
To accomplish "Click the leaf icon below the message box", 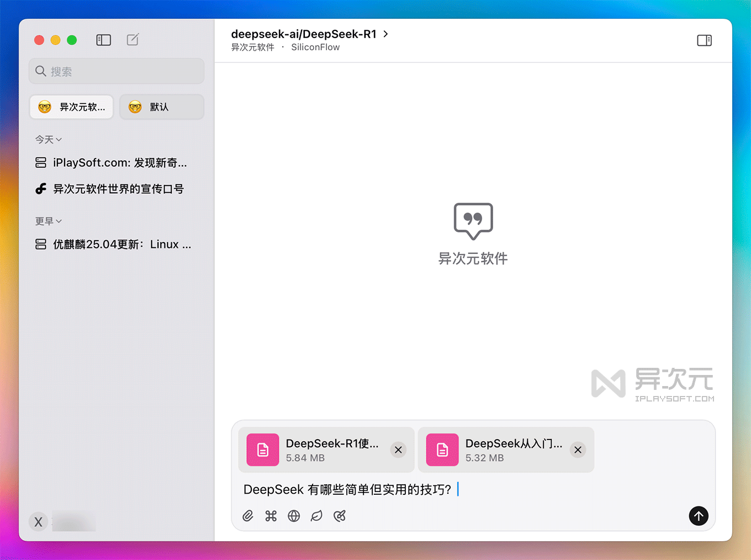I will pyautogui.click(x=316, y=516).
